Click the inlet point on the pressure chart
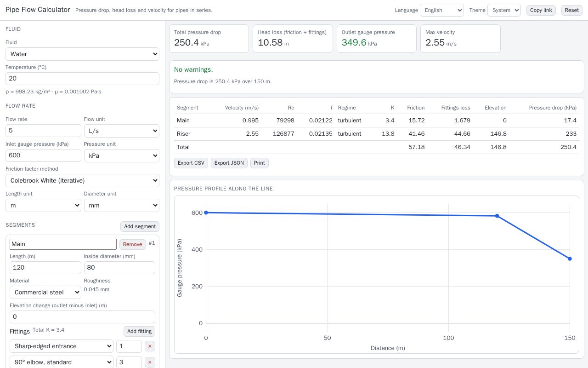 coord(206,213)
